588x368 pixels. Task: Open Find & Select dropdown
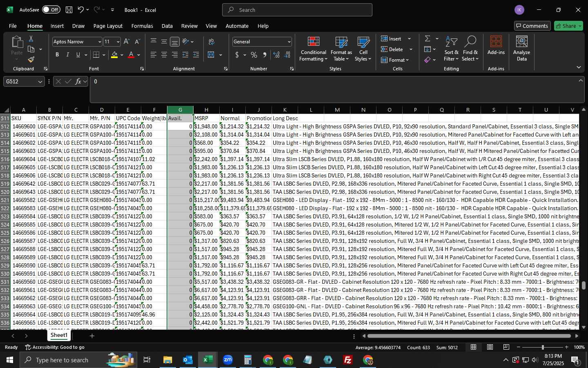pos(470,49)
